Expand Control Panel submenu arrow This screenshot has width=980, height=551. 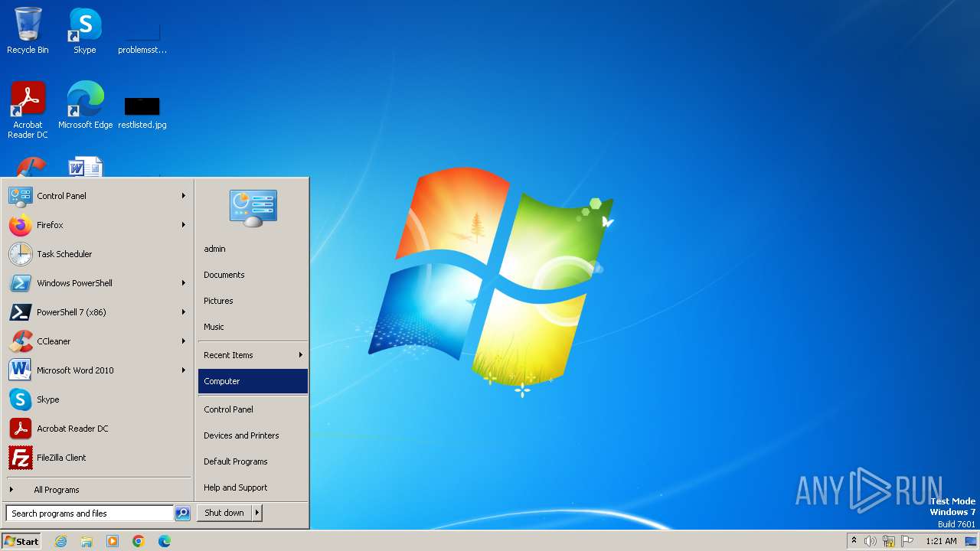click(184, 196)
